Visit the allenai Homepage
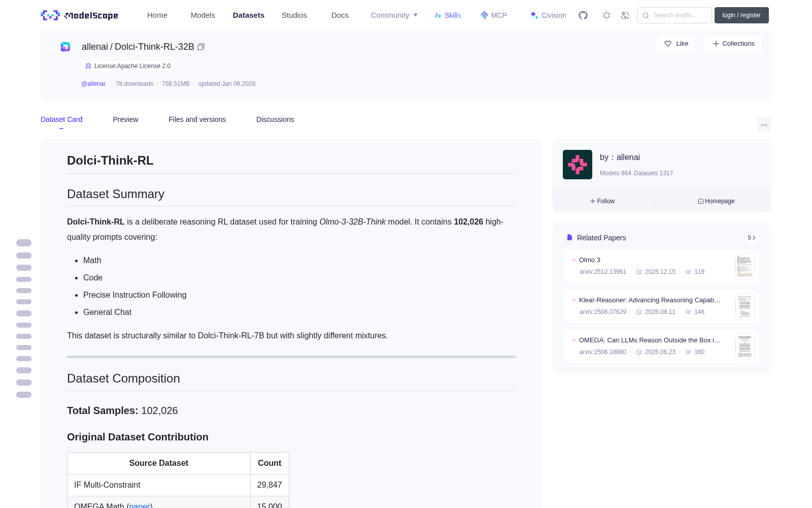Screen dimensions: 812x508 pos(716,201)
